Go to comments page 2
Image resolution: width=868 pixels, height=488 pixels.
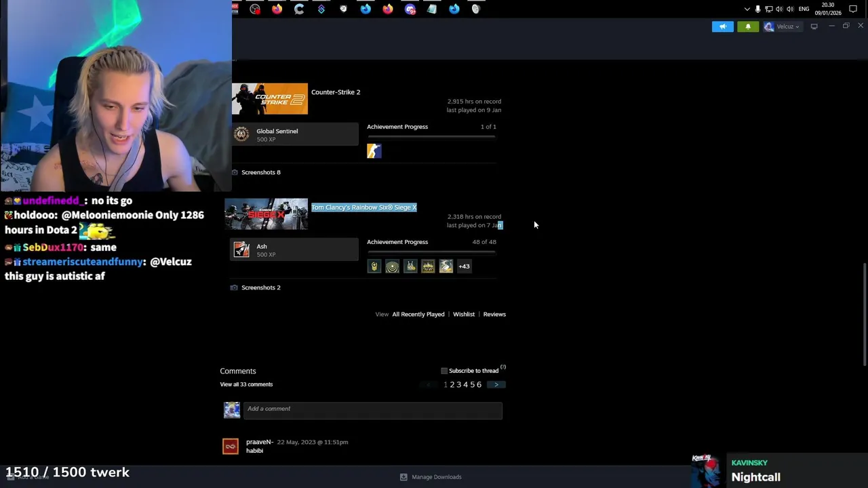tap(452, 385)
